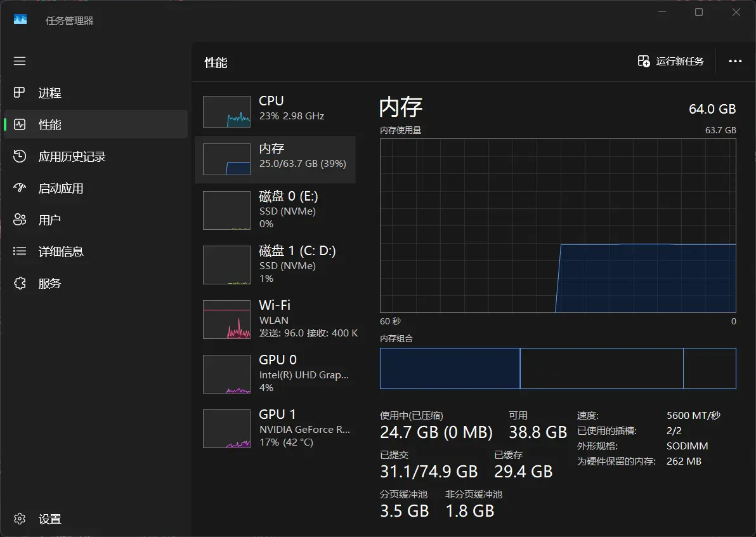756x537 pixels.
Task: Click the main 内存使用量 graph
Action: (558, 226)
